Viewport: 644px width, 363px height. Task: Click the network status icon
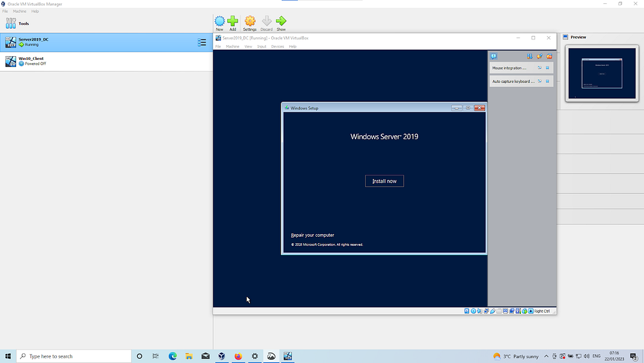coord(486,311)
